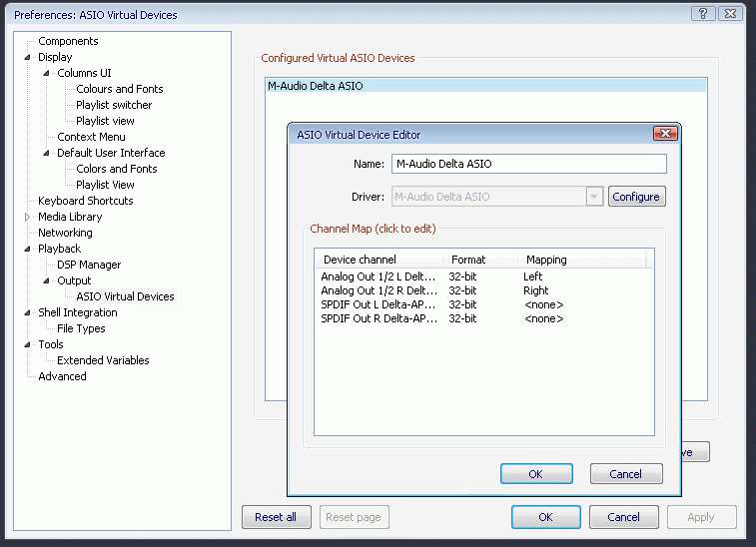The image size is (756, 547).
Task: Click Reset all button
Action: (276, 517)
